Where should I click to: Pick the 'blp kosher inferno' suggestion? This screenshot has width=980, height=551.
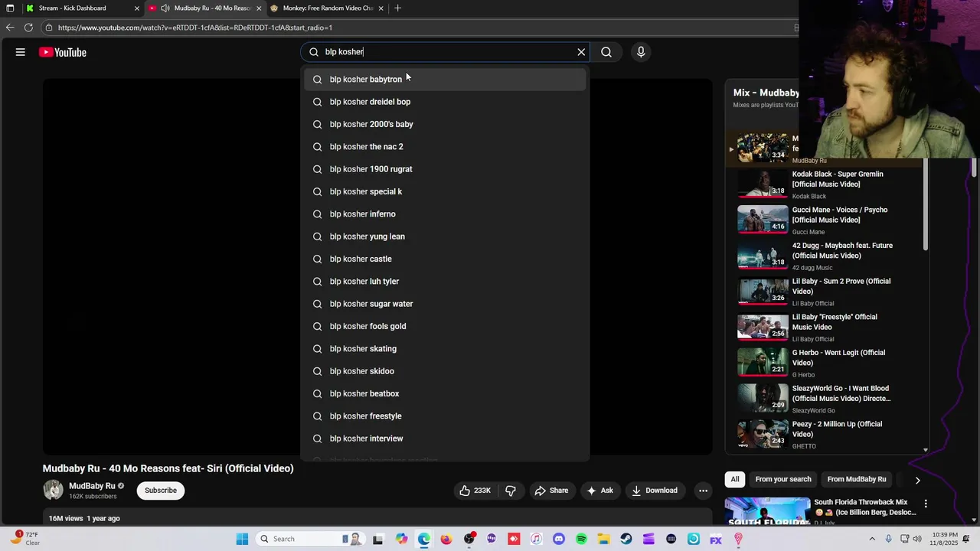[445, 214]
